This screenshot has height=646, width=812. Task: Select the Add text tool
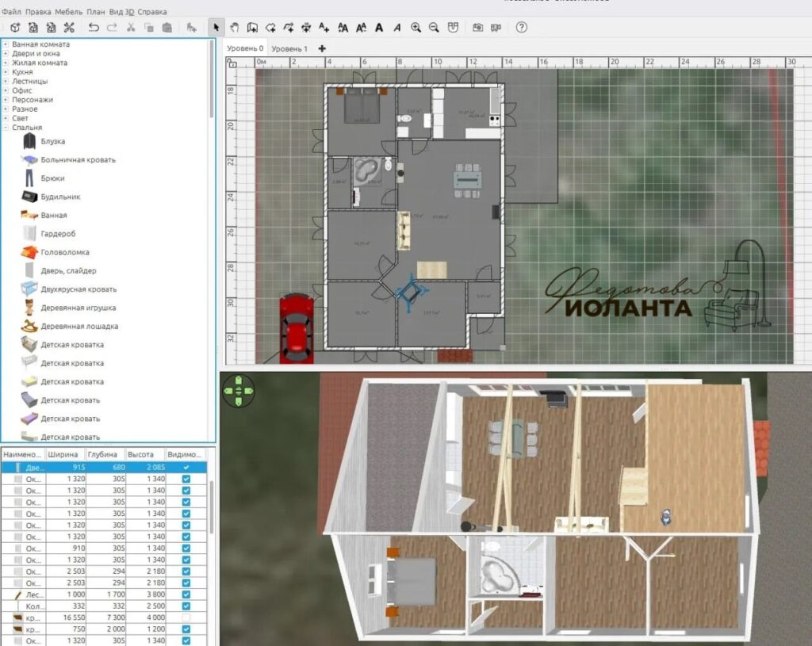[324, 28]
